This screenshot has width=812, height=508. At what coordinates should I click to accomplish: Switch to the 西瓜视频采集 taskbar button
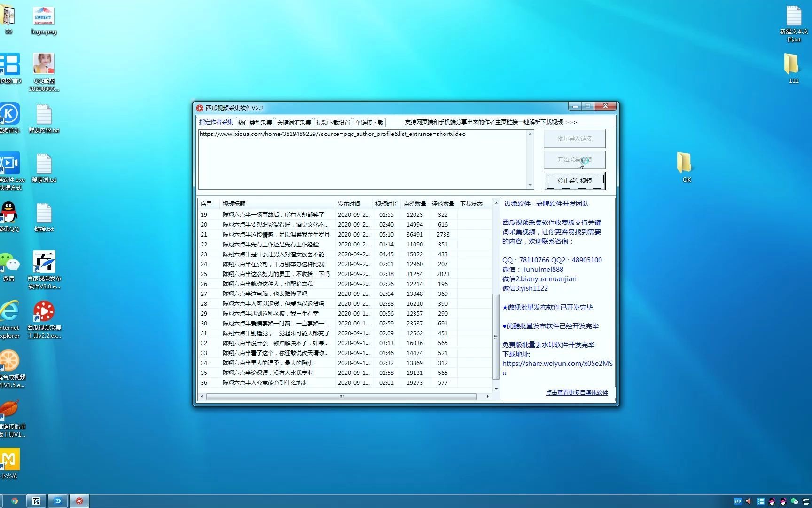tap(79, 501)
